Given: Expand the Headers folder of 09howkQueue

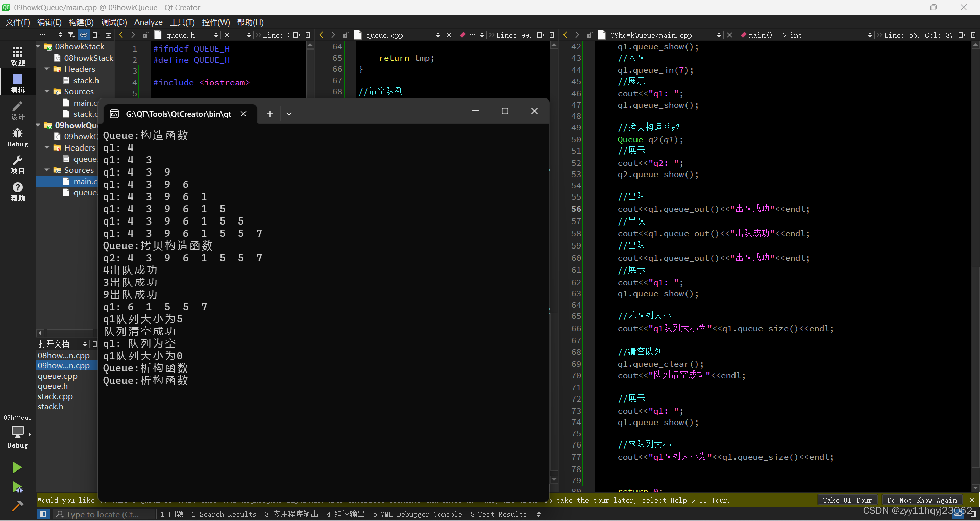Looking at the screenshot, I should [47, 147].
